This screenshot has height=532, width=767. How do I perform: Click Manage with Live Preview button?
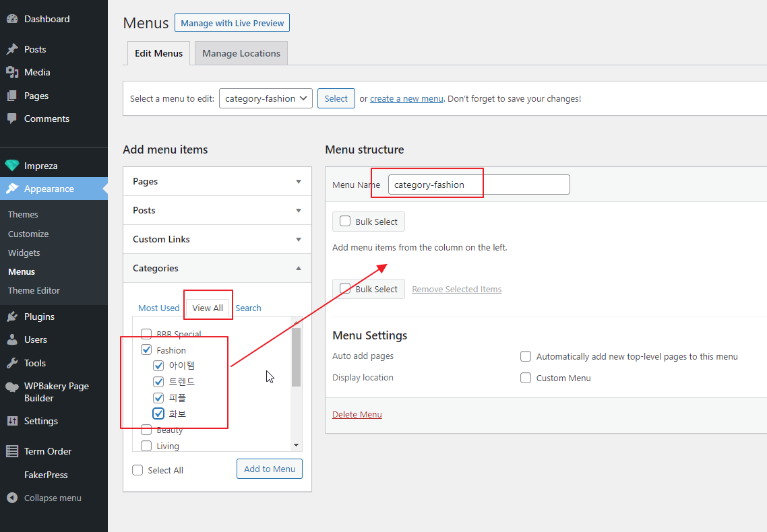pyautogui.click(x=232, y=23)
